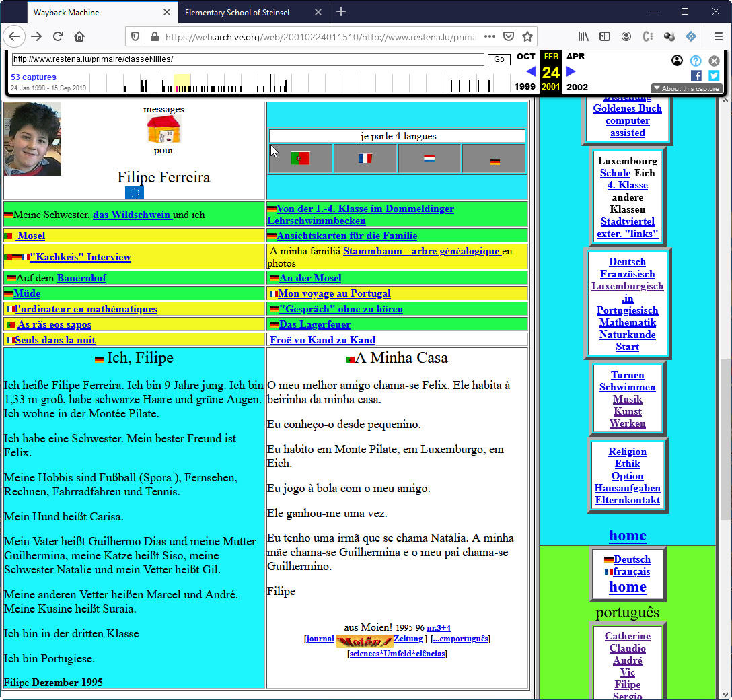Open l'ordinateur en mathématiques link
This screenshot has width=732, height=700.
pyautogui.click(x=86, y=309)
